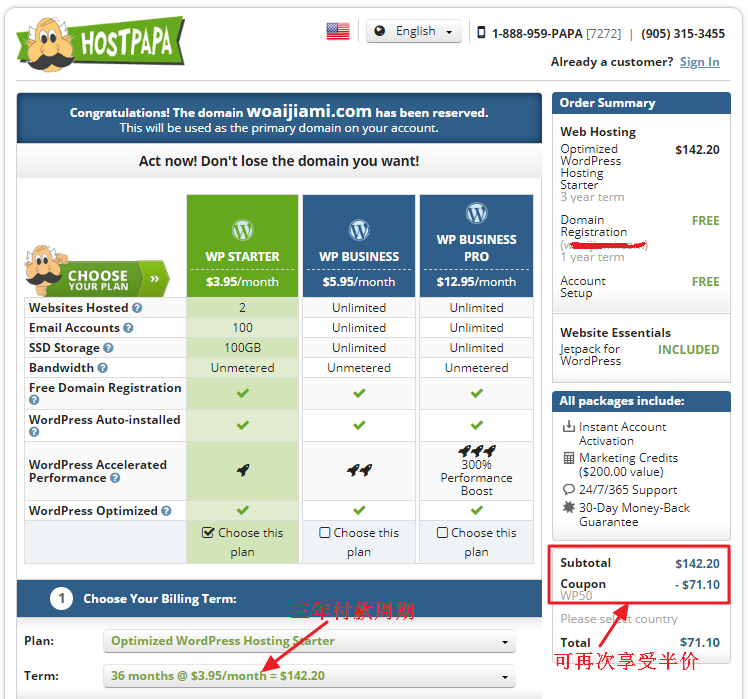Click the step 1 circle in billing header
Image resolution: width=748 pixels, height=699 pixels.
(62, 599)
